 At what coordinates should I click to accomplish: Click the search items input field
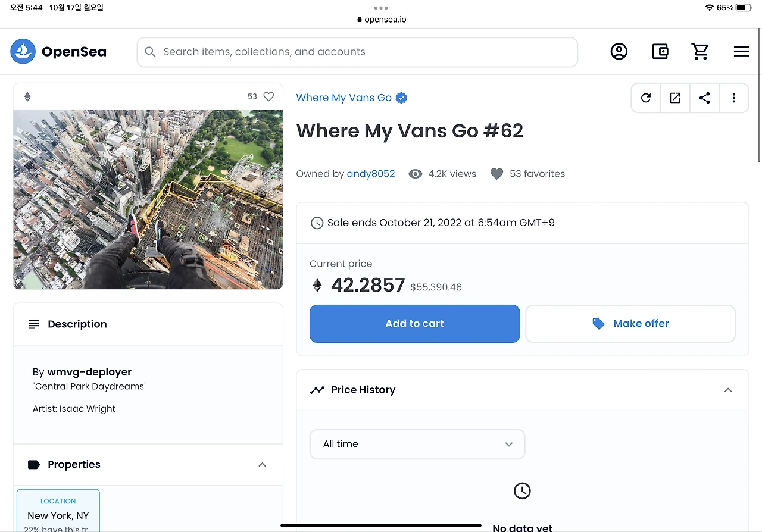(x=357, y=52)
